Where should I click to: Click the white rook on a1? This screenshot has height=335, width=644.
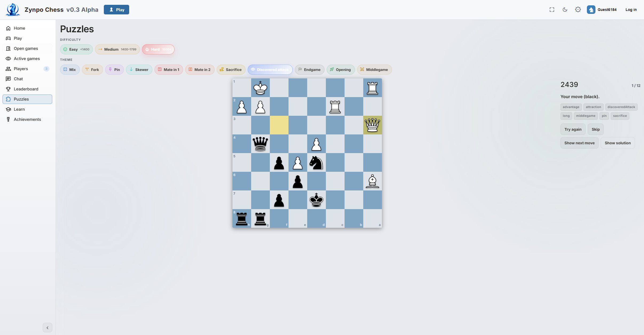pyautogui.click(x=372, y=88)
